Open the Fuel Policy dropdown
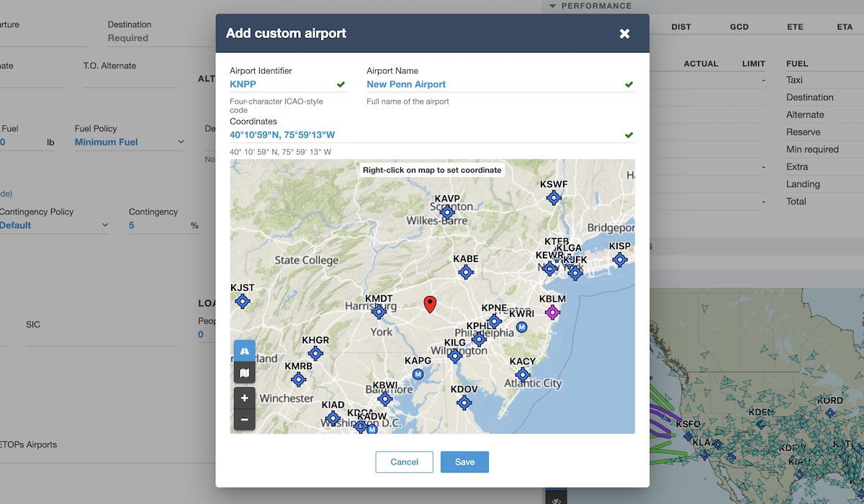 130,143
